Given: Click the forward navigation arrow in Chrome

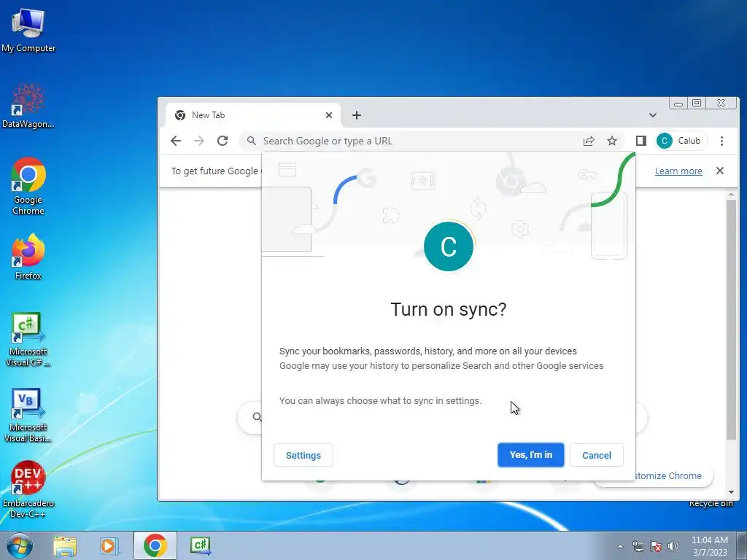Looking at the screenshot, I should [199, 141].
